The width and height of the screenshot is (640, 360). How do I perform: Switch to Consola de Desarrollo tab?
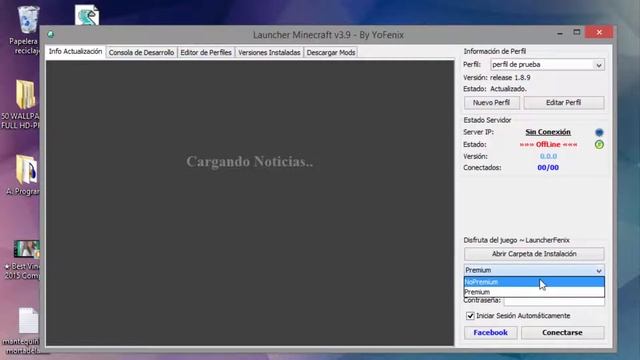click(x=141, y=53)
